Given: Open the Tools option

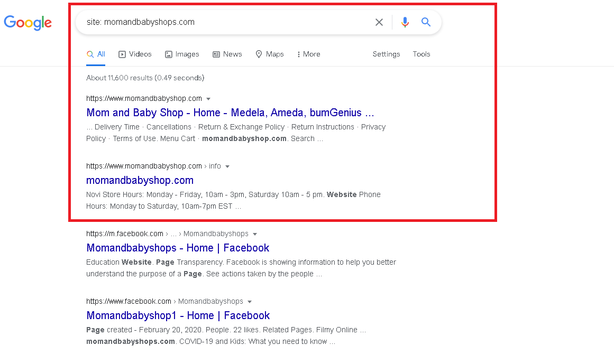Looking at the screenshot, I should tap(421, 54).
